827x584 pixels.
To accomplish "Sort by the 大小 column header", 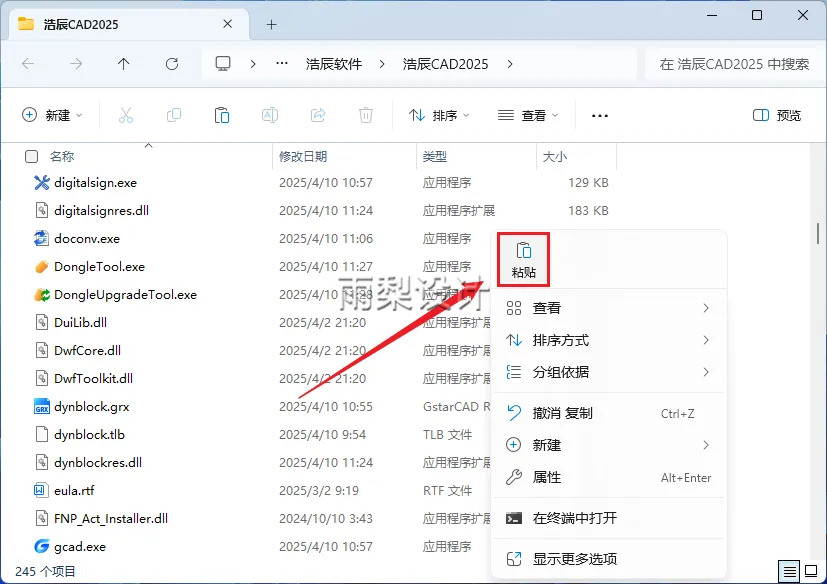I will coord(555,157).
